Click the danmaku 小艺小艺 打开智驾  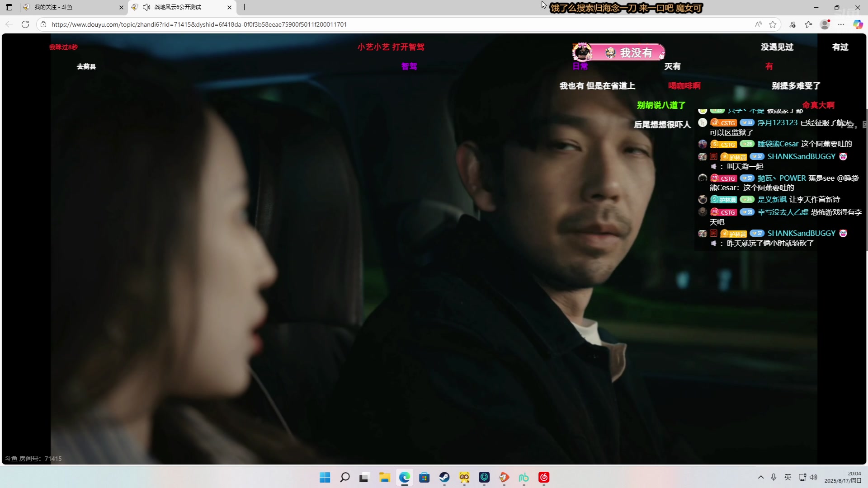pos(391,47)
